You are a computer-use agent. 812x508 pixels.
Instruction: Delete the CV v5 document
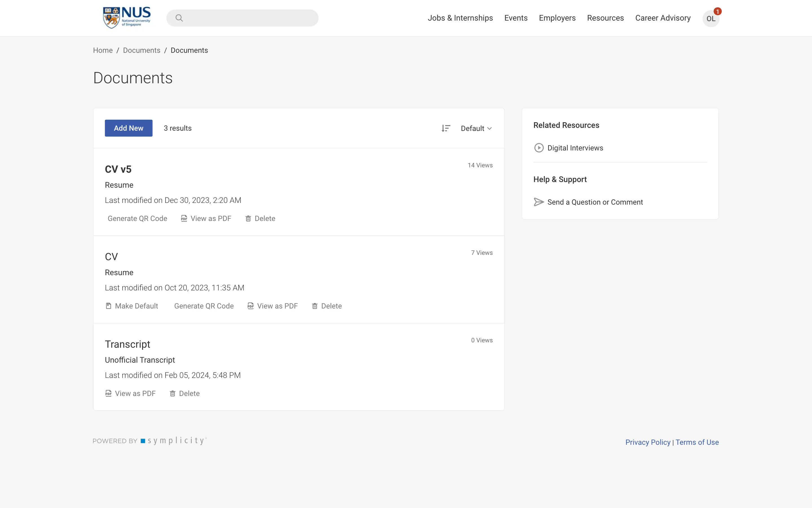[x=260, y=218]
